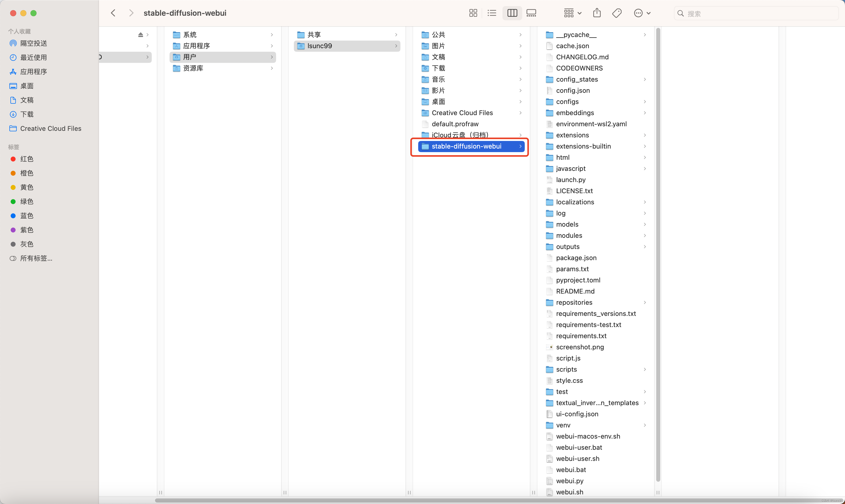Select the webui-user.sh file
845x504 pixels.
[x=578, y=458]
